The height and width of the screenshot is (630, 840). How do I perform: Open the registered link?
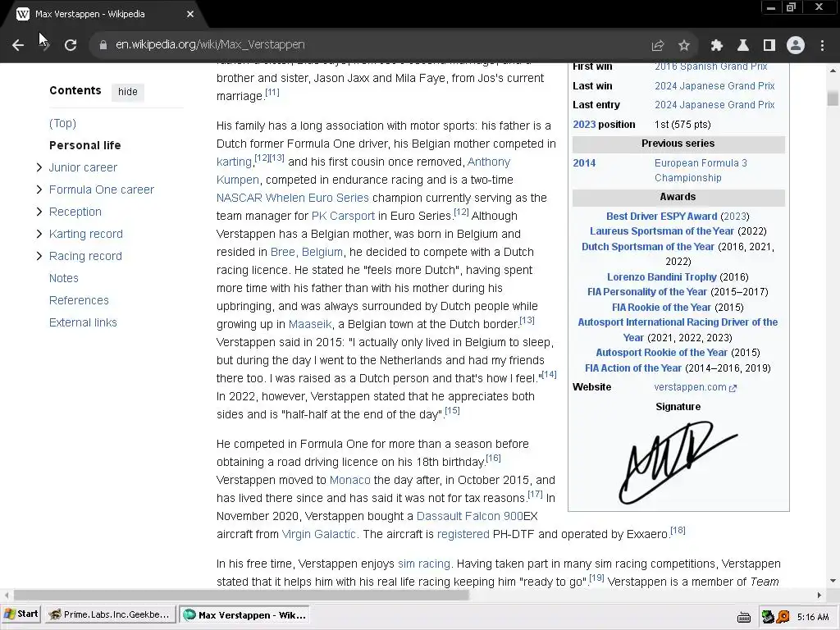463,534
